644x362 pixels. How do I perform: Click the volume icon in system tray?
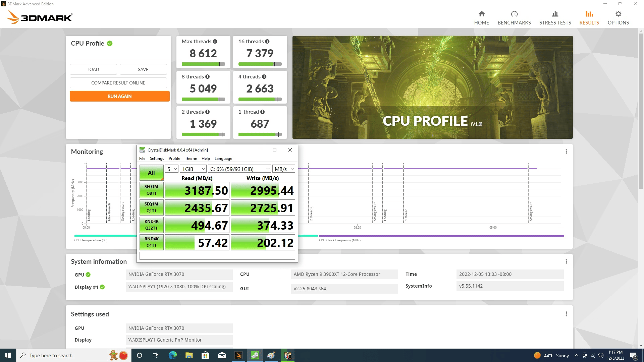point(600,356)
